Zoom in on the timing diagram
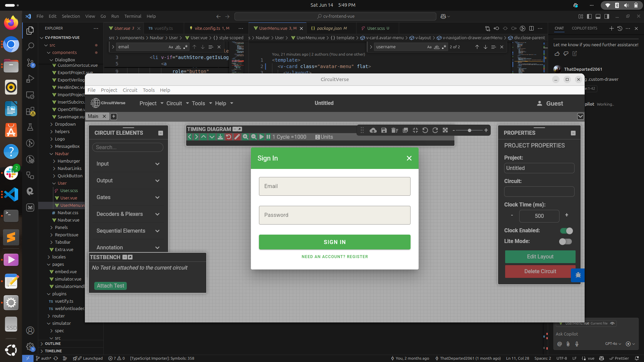644x362 pixels. tap(246, 137)
